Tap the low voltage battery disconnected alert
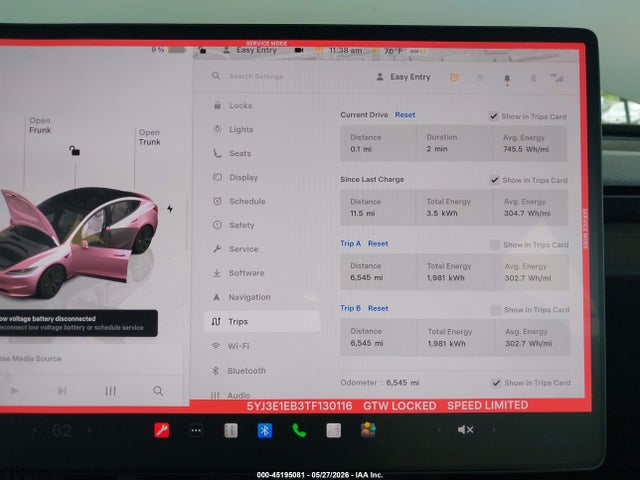Screen dimensions: 640x480 tap(78, 323)
